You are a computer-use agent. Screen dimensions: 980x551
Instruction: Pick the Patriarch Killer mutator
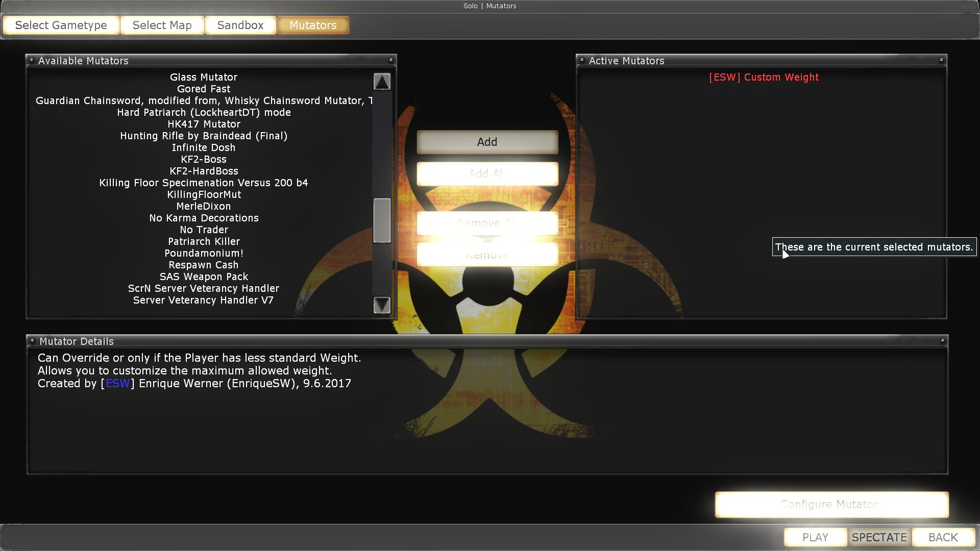click(204, 241)
